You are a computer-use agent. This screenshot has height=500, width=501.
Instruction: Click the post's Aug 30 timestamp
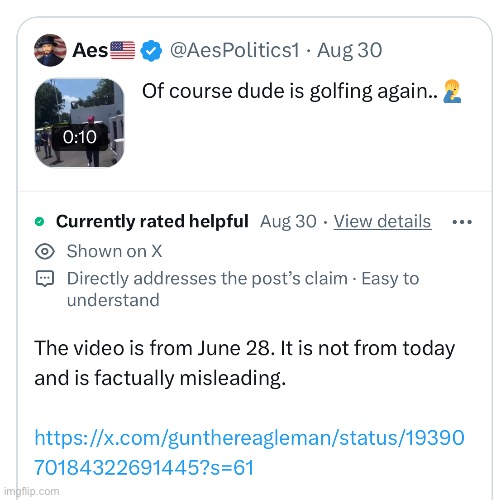[349, 50]
